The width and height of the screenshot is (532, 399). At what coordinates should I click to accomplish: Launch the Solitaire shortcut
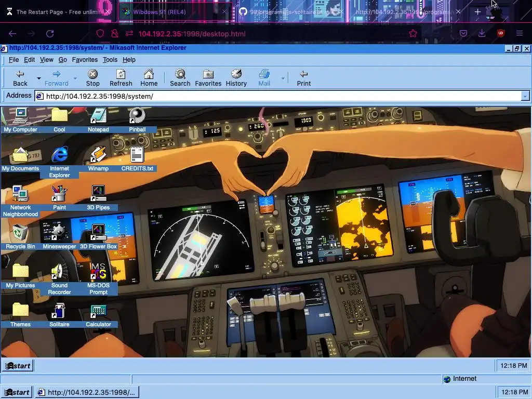coord(59,315)
